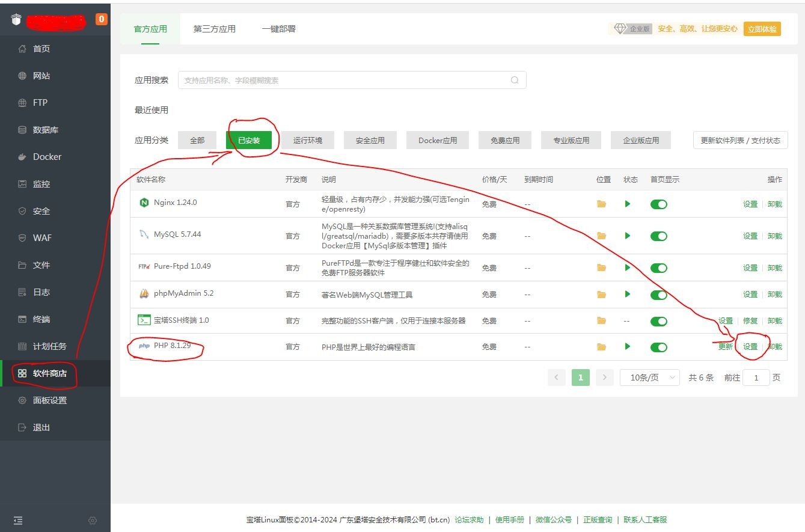Click current page number 1 button
Image resolution: width=805 pixels, height=532 pixels.
coord(581,378)
